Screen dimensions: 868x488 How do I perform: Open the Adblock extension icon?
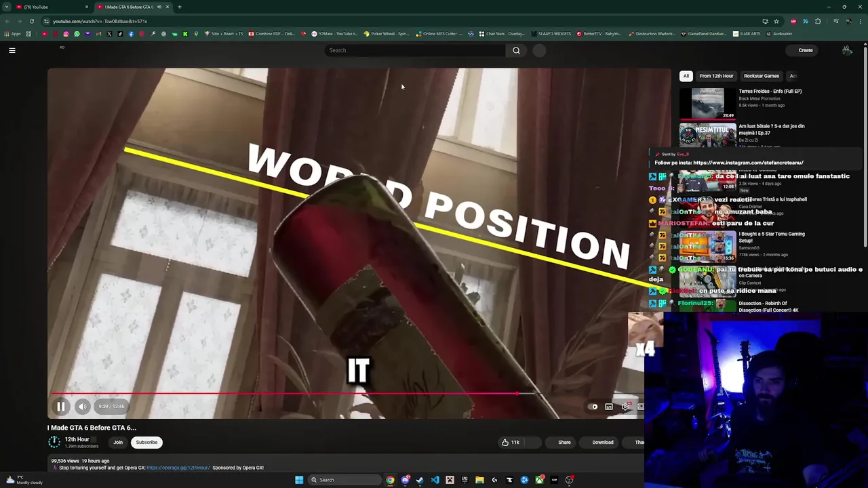tap(793, 21)
